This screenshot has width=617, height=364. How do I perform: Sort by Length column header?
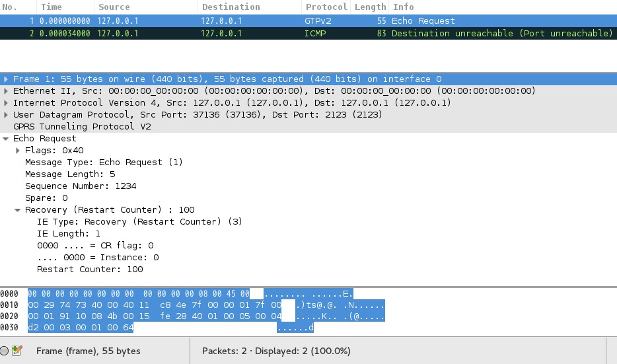(x=370, y=7)
